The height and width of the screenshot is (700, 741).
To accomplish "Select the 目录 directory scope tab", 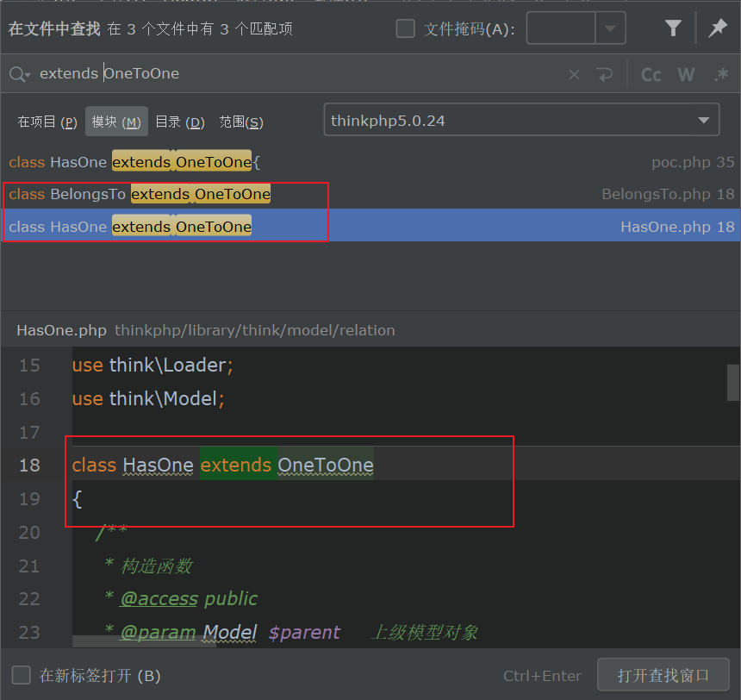I will (x=179, y=122).
